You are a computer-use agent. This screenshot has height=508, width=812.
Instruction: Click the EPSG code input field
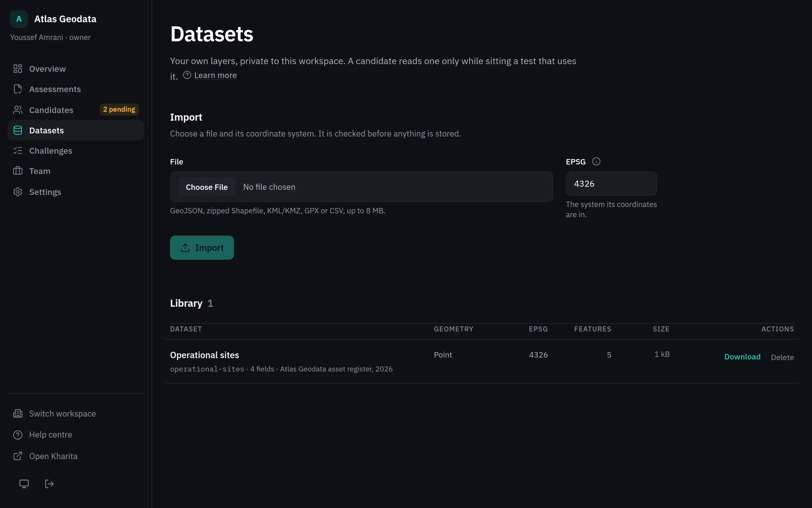pos(611,184)
